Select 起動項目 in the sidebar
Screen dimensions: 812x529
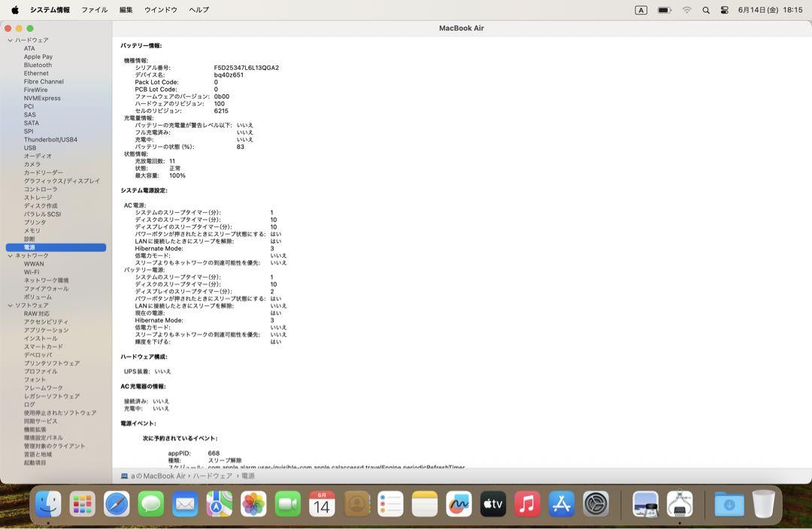coord(35,463)
